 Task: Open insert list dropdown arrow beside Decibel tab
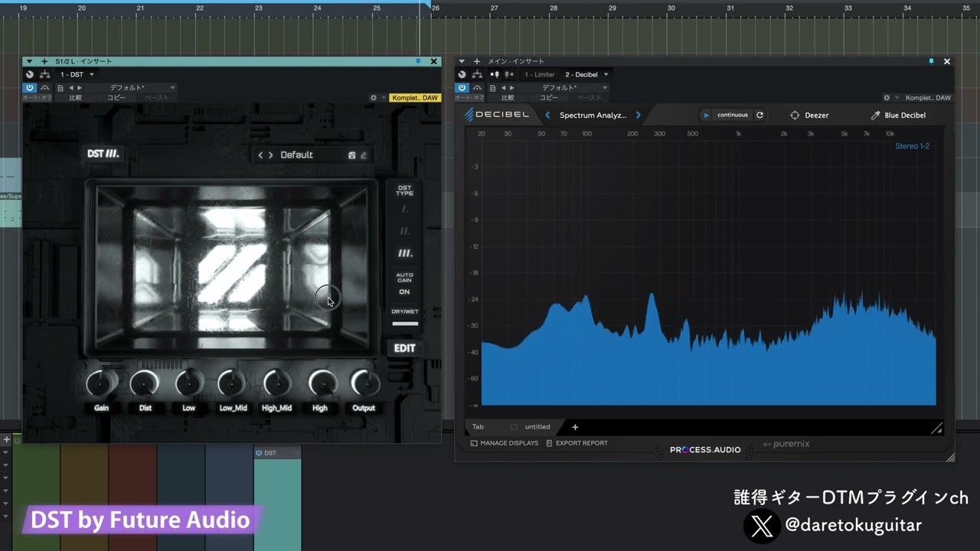click(606, 74)
